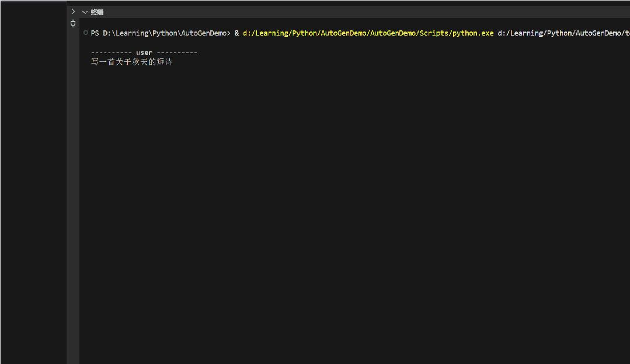Collapse the 终端 section with its chevron

pos(85,12)
